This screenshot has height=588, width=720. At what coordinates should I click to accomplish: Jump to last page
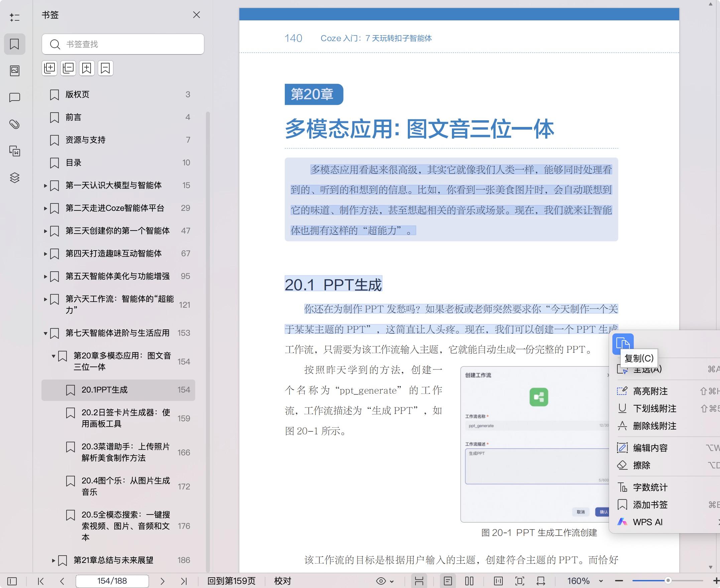tap(184, 581)
